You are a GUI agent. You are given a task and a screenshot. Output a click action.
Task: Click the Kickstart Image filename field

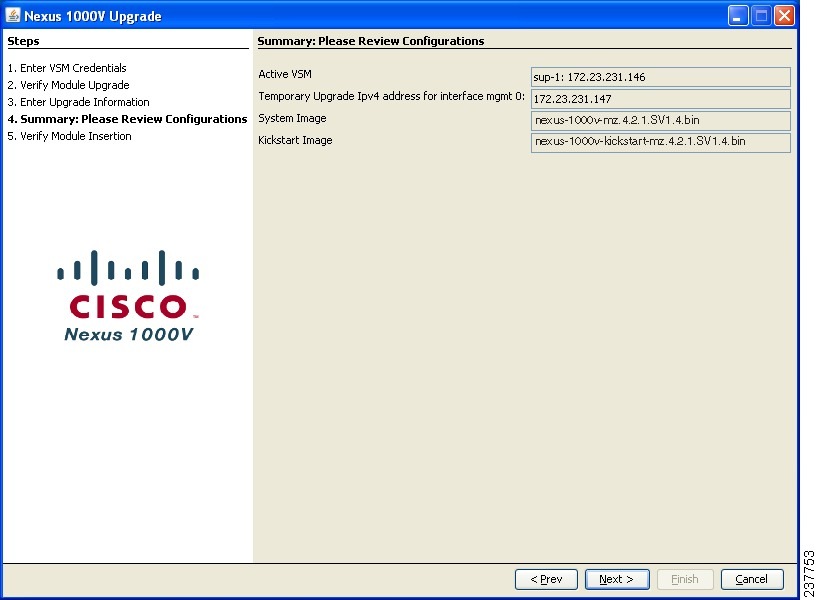660,142
